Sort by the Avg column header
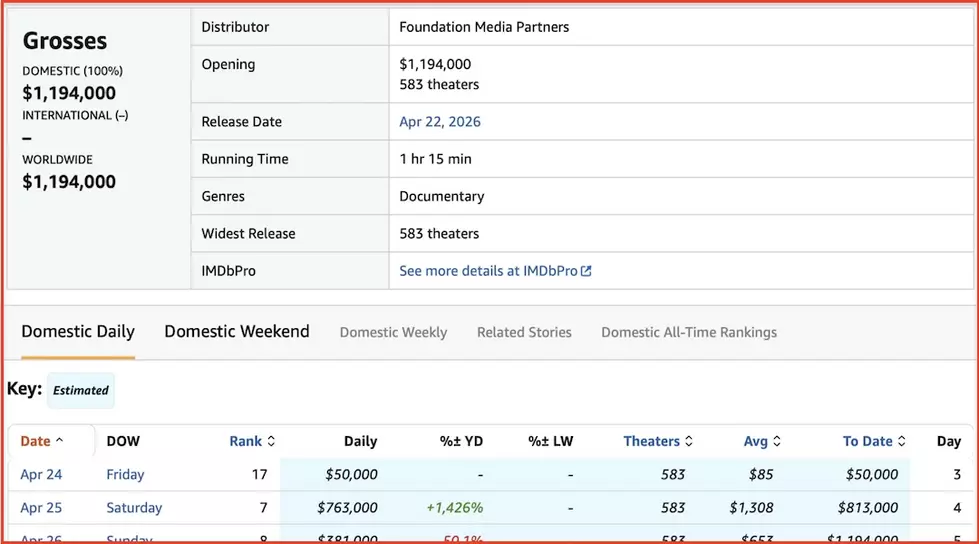The height and width of the screenshot is (544, 979). [755, 441]
